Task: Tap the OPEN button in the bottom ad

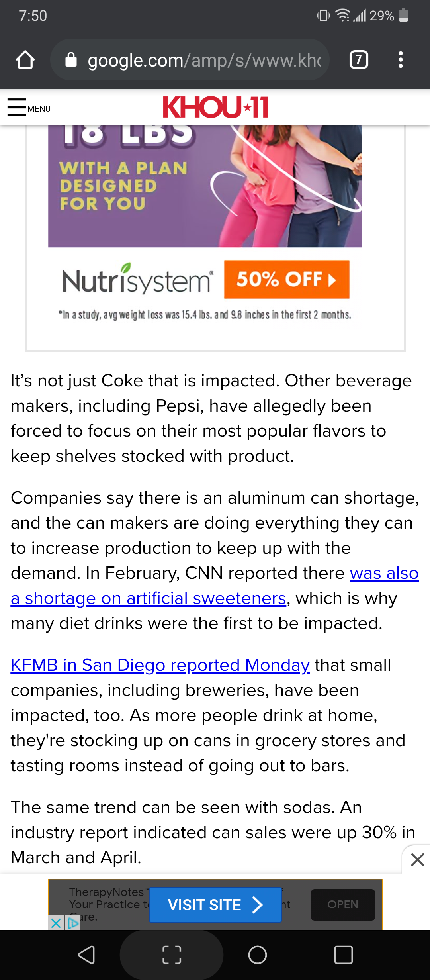Action: pyautogui.click(x=342, y=904)
